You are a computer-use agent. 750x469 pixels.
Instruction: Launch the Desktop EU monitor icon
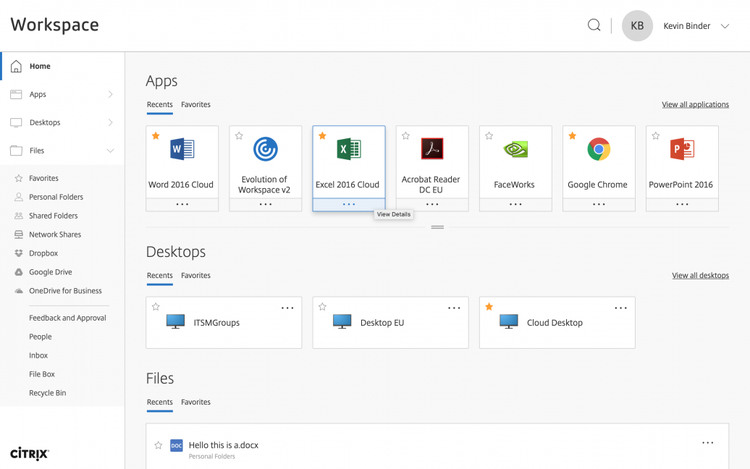342,321
